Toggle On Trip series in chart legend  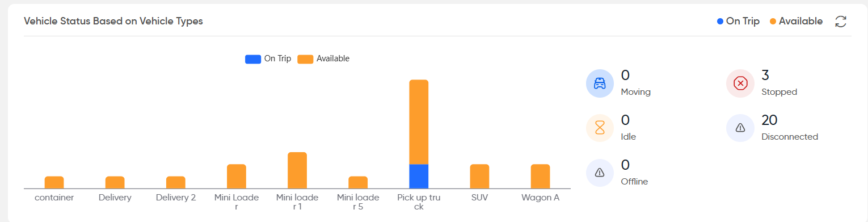pyautogui.click(x=268, y=58)
